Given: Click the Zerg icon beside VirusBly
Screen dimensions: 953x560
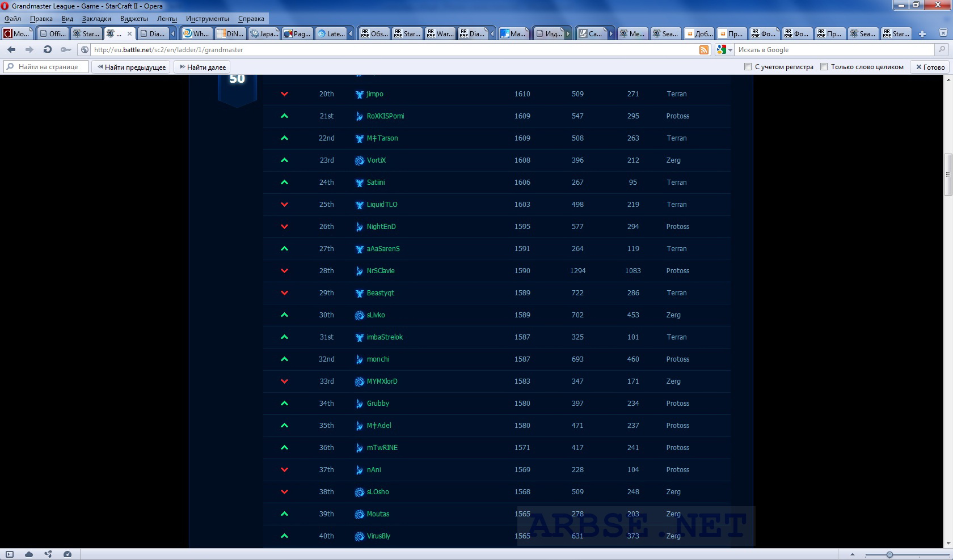Looking at the screenshot, I should 359,537.
